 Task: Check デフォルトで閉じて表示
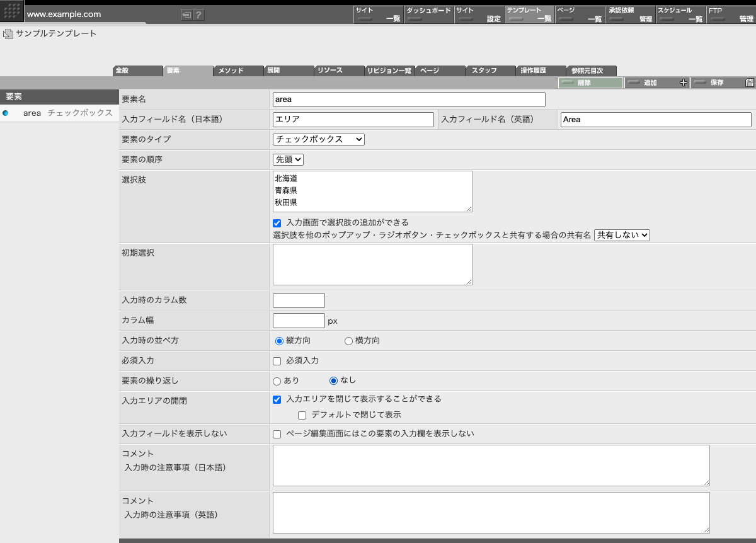click(302, 414)
